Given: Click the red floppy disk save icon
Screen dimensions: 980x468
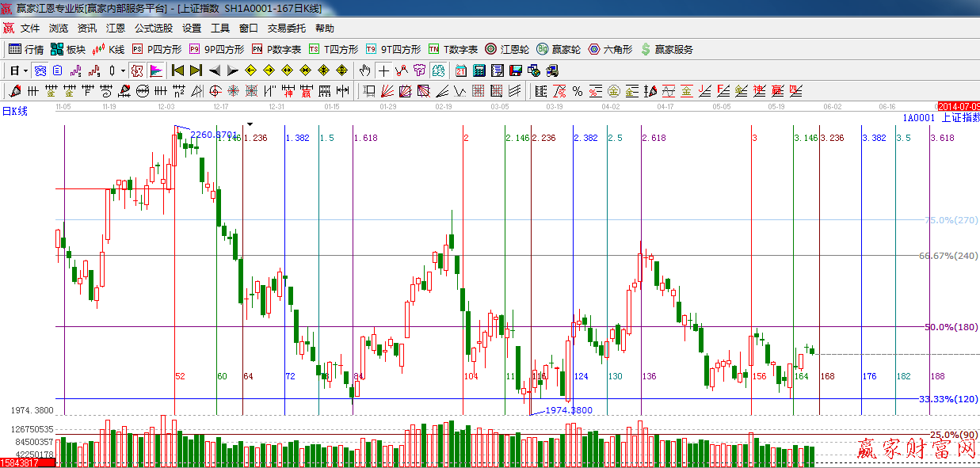Looking at the screenshot, I should [516, 70].
